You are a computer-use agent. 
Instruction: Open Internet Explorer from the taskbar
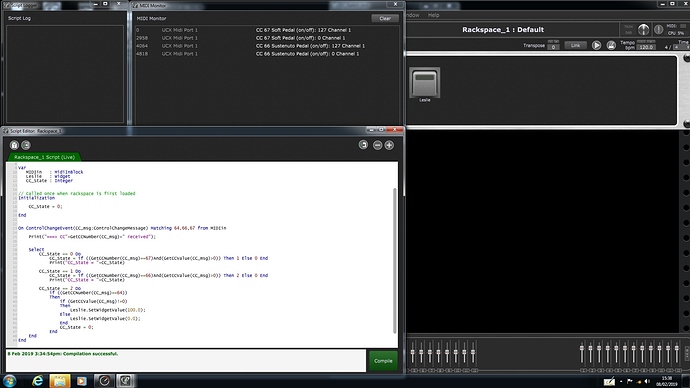[37, 381]
